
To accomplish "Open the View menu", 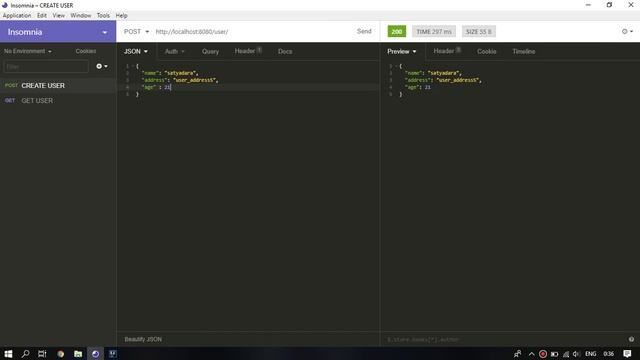I will (58, 16).
